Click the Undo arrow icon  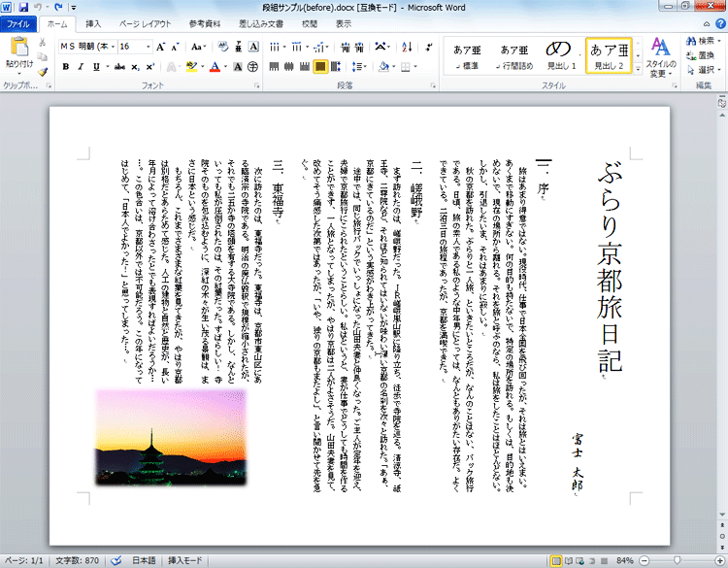tap(38, 7)
